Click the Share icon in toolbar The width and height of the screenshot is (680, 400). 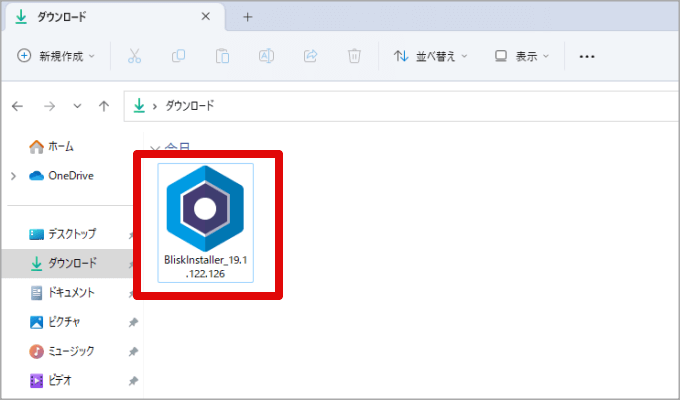[x=310, y=56]
